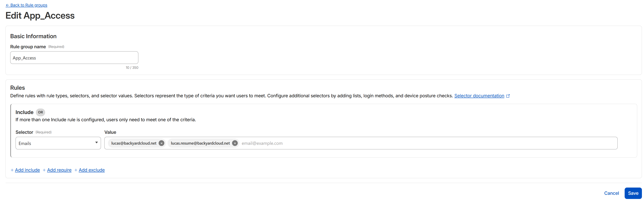The height and width of the screenshot is (202, 644).
Task: Click the lucas@backyardcloud.net email tag text
Action: tap(134, 143)
